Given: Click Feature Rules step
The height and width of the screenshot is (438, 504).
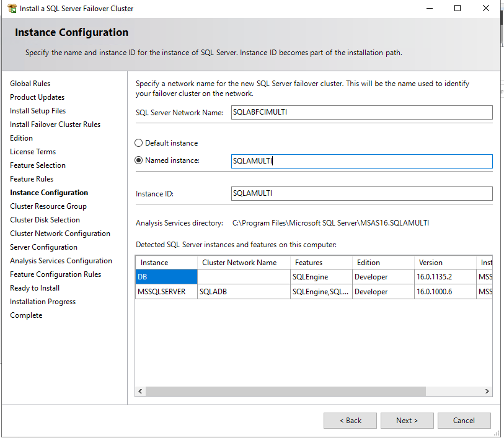Looking at the screenshot, I should point(32,179).
